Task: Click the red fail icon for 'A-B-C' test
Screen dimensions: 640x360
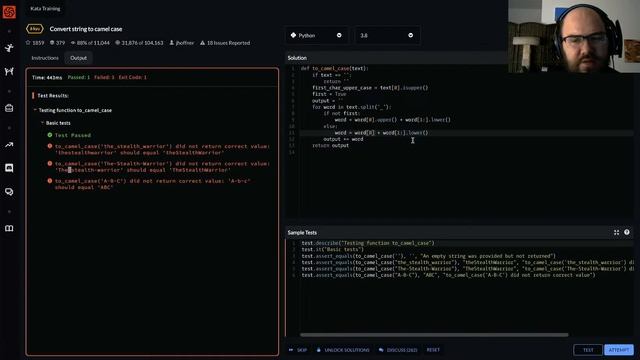Action: [x=50, y=180]
